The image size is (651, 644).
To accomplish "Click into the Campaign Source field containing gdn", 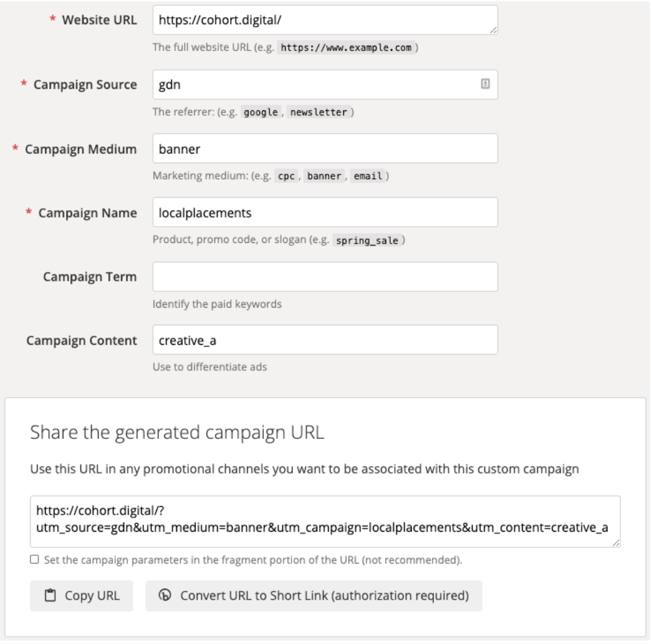I will [x=325, y=84].
